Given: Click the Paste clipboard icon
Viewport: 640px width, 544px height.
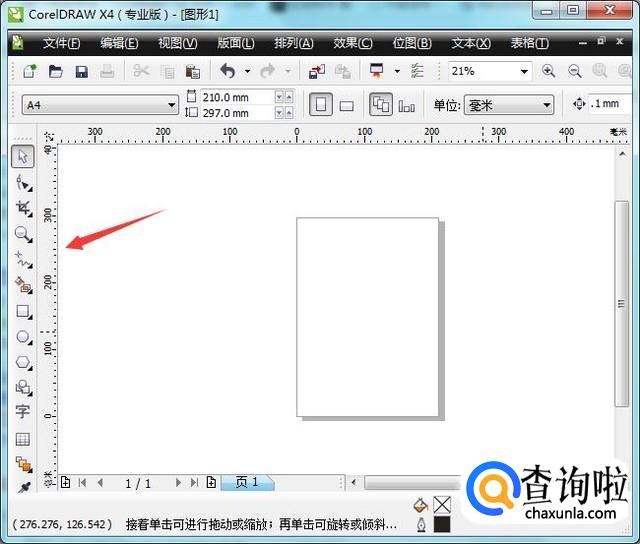Looking at the screenshot, I should [x=193, y=71].
